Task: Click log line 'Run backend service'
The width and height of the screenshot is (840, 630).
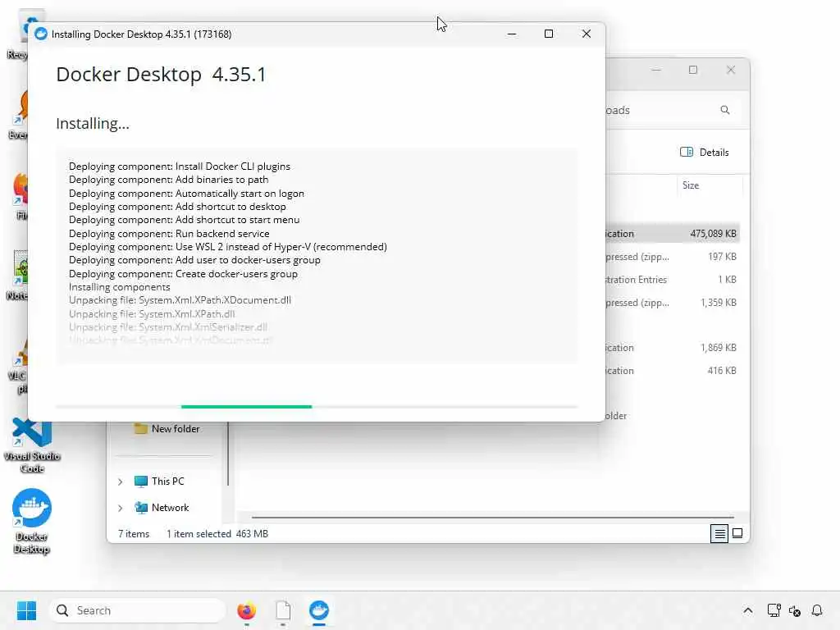Action: [x=169, y=234]
